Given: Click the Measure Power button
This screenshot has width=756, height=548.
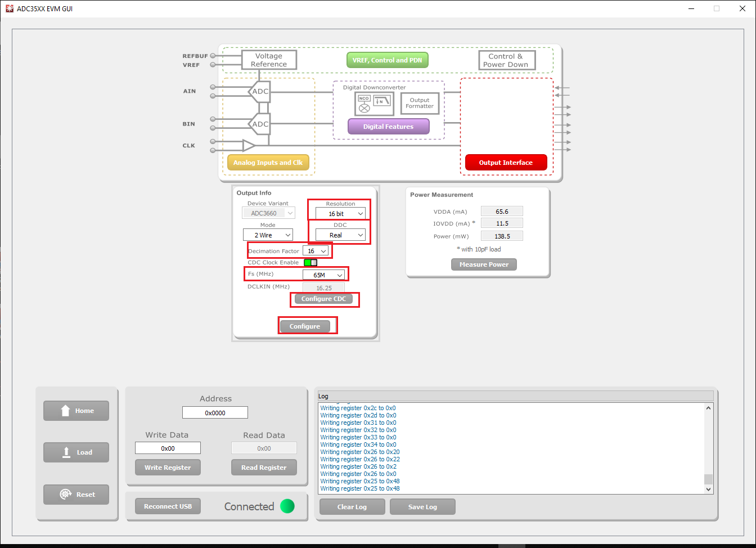Looking at the screenshot, I should coord(484,264).
